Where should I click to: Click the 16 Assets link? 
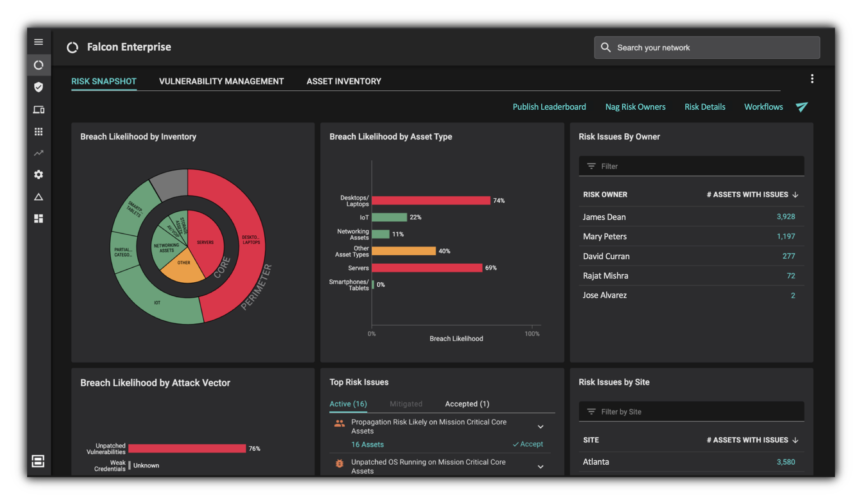(367, 444)
